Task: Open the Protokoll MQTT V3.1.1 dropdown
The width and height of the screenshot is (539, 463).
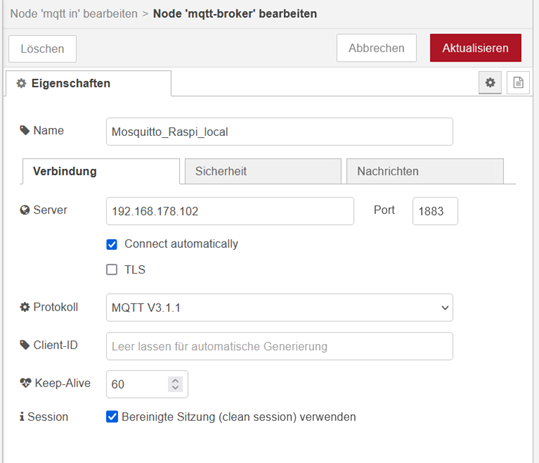Action: (x=279, y=308)
